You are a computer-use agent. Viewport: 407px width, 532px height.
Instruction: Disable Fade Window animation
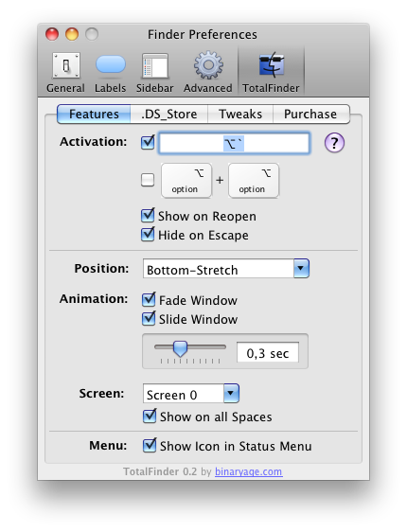(x=149, y=299)
